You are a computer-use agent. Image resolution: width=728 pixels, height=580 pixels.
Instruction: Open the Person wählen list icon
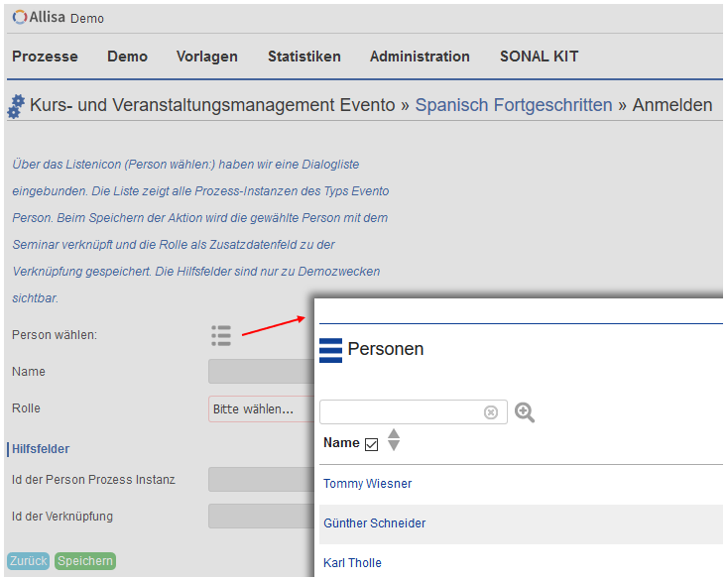tap(221, 335)
